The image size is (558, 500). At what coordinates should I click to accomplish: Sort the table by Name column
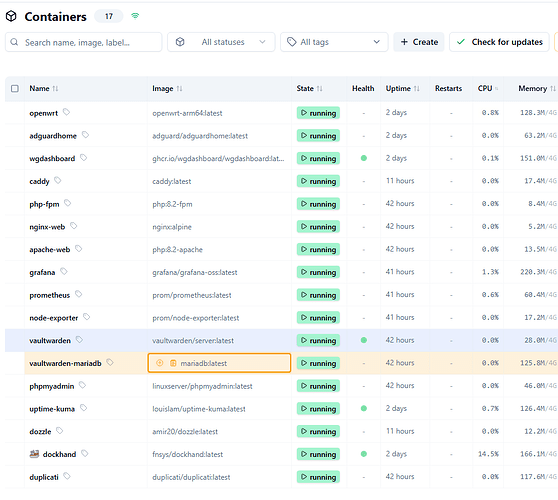pos(43,88)
